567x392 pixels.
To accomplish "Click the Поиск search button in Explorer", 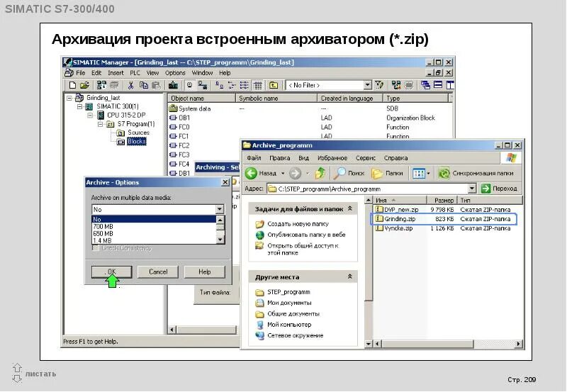I will coord(349,174).
